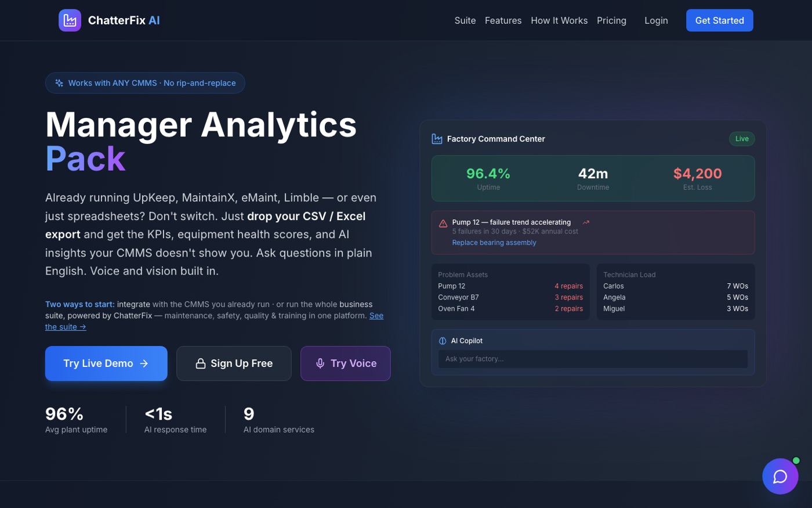Click the ChatterFix AI brand name
The width and height of the screenshot is (812, 508).
[x=124, y=20]
